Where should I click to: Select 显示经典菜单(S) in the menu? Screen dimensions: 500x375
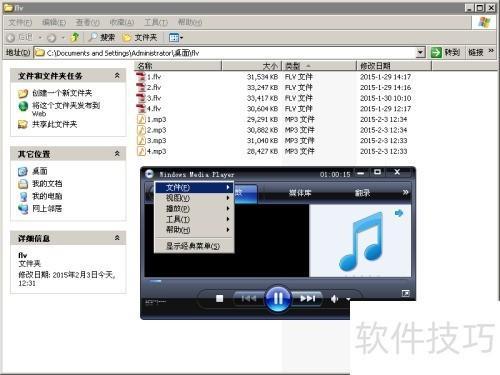pos(193,246)
